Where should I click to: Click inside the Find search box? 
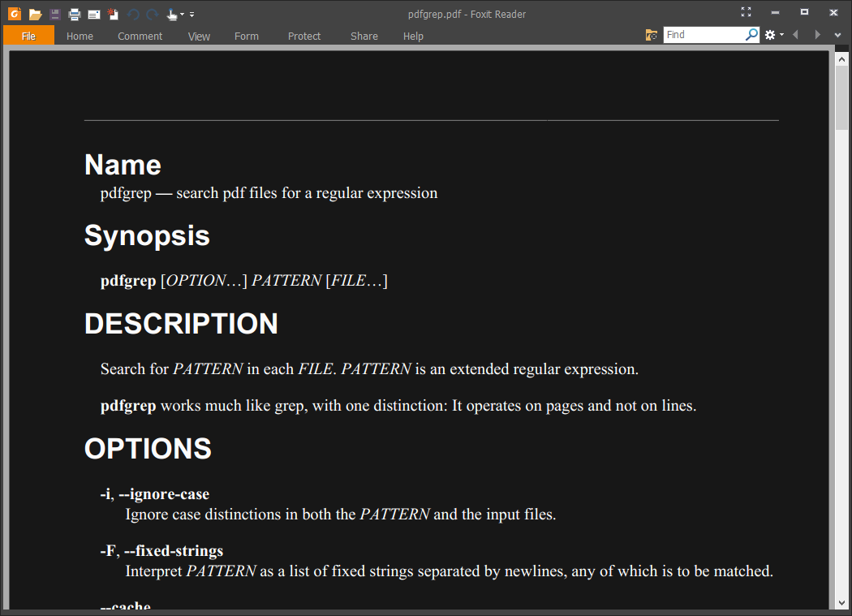click(x=704, y=35)
